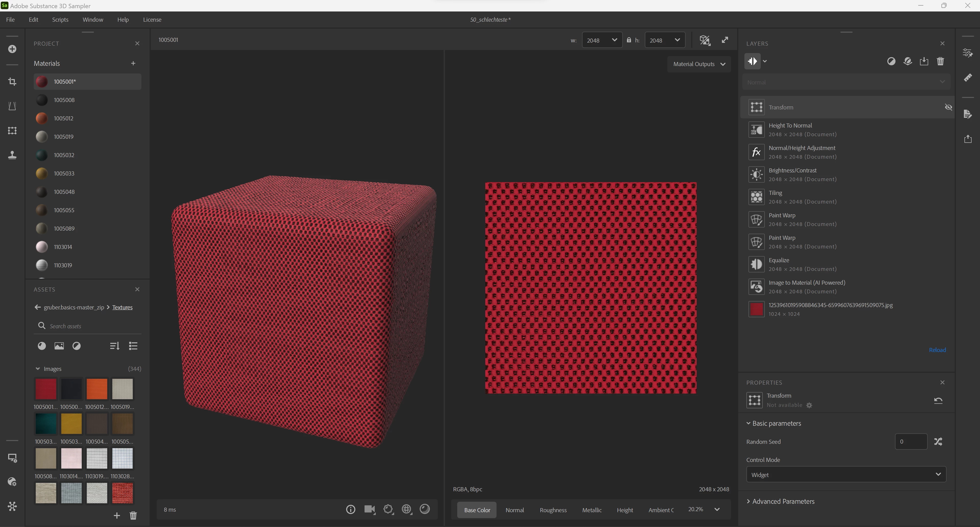Screen dimensions: 980x527
Task: Open the camera settings in viewport
Action: click(x=369, y=509)
